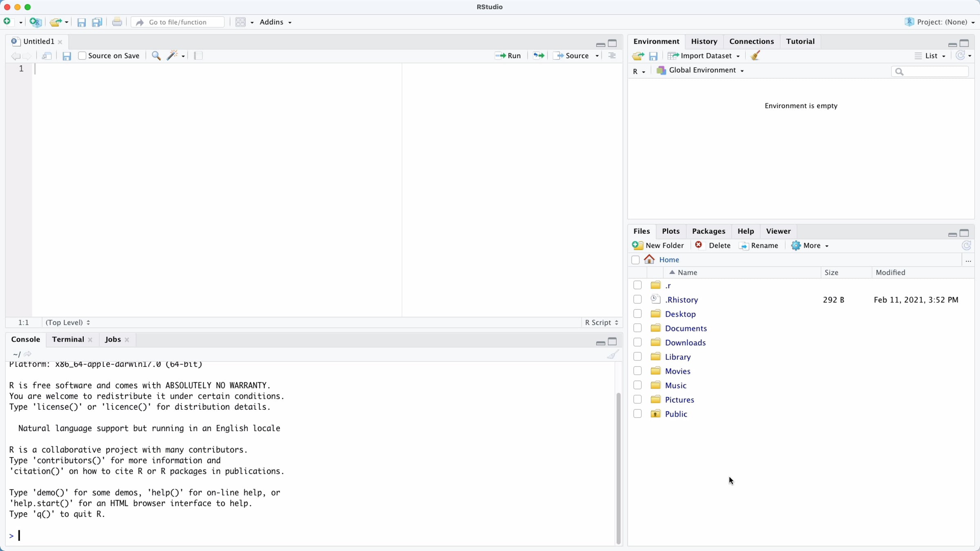Create a New Folder in Files pane
This screenshot has height=551, width=980.
pyautogui.click(x=658, y=245)
